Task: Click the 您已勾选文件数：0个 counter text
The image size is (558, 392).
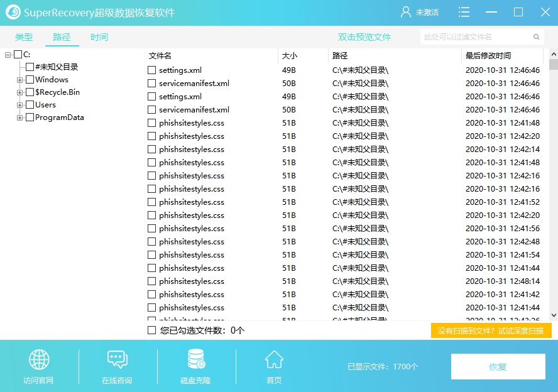Action: [202, 330]
